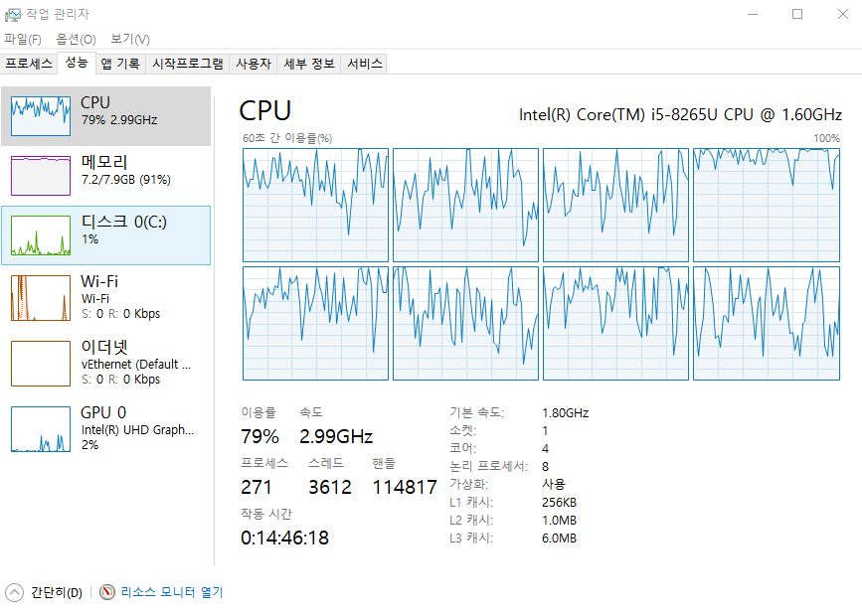Select the 이더넷 vEthernet graph icon
Screen dimensions: 862x616
pyautogui.click(x=41, y=364)
